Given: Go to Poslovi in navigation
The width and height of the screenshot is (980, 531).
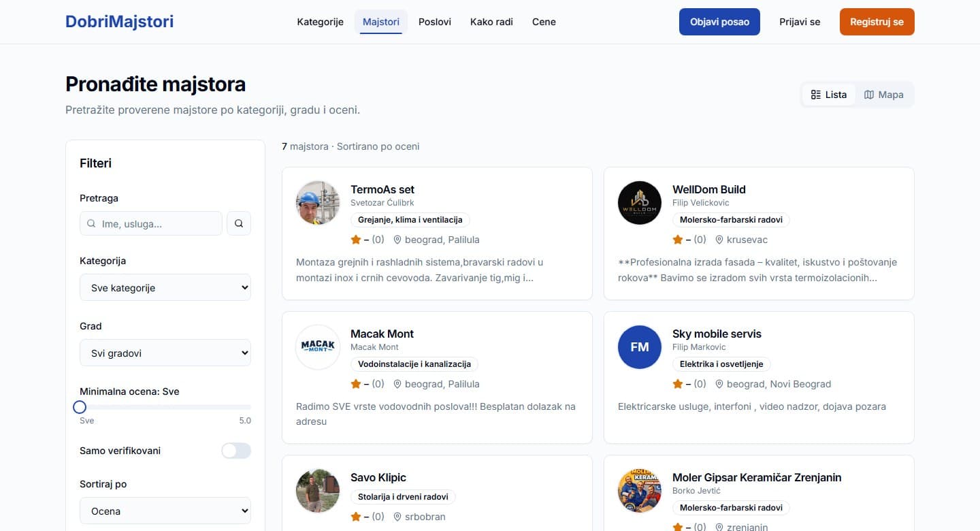Looking at the screenshot, I should [435, 22].
